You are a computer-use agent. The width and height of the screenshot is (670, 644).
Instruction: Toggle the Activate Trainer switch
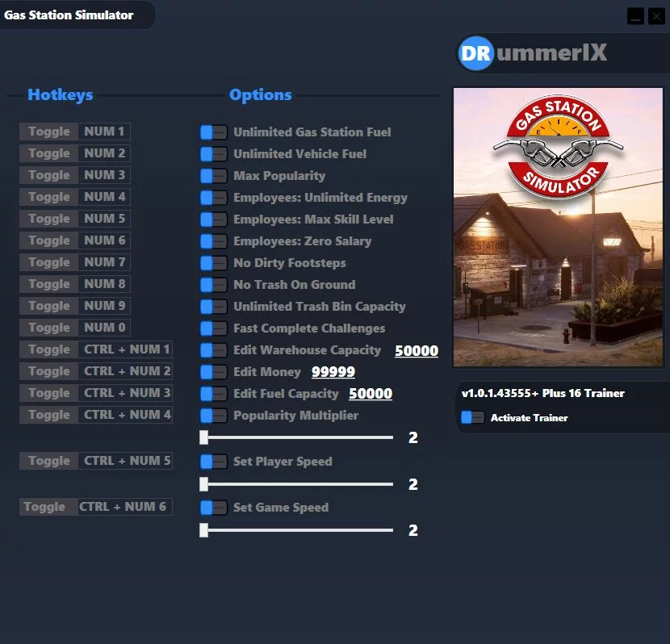click(472, 417)
